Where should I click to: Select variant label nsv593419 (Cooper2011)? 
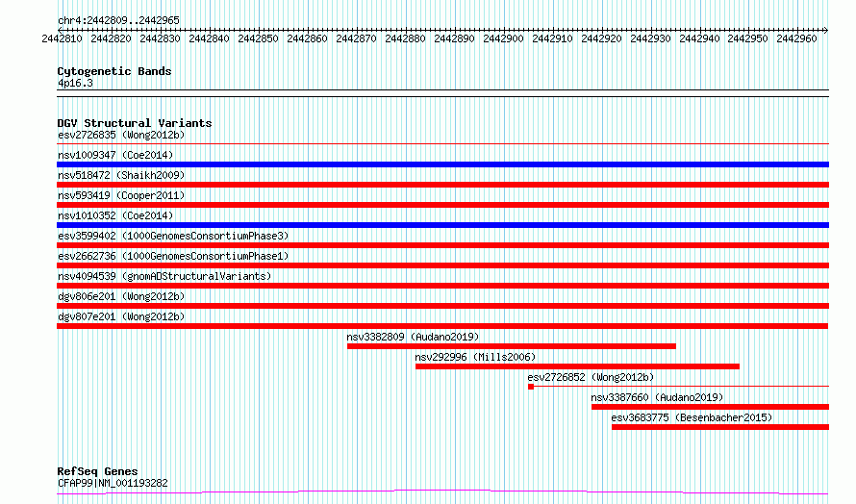[121, 195]
